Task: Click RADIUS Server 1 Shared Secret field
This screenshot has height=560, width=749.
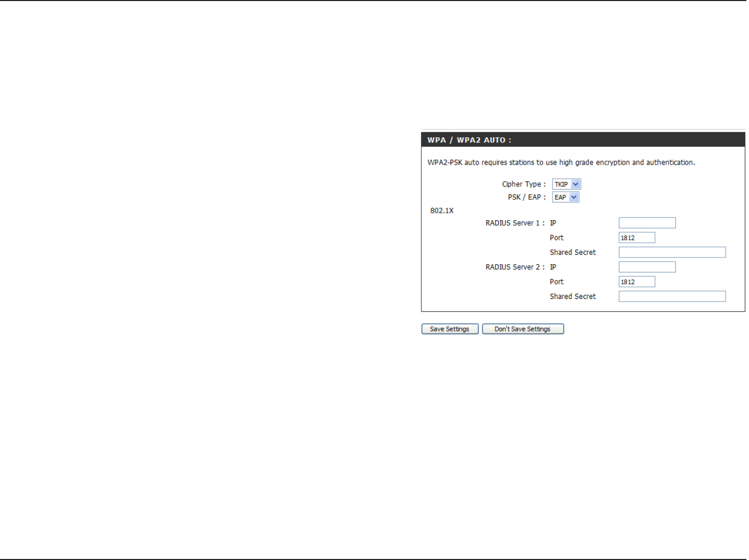Action: pyautogui.click(x=672, y=252)
